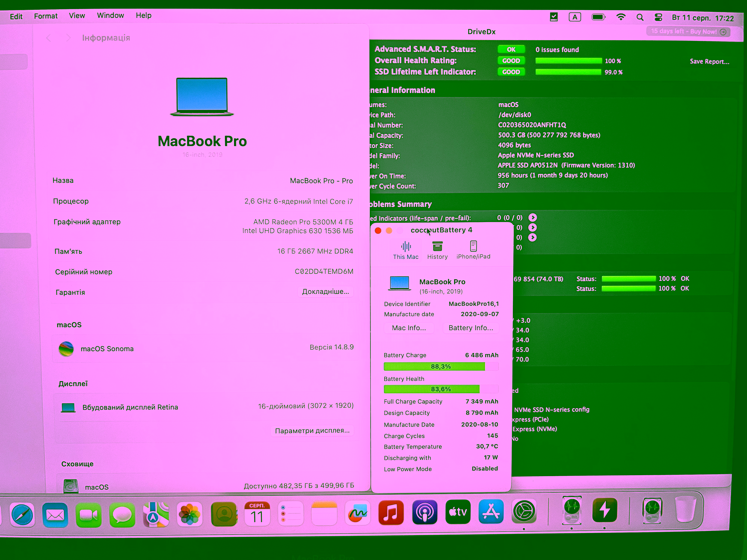Click the Battery Charge 88,3% bar
This screenshot has height=560, width=747.
pos(441,367)
